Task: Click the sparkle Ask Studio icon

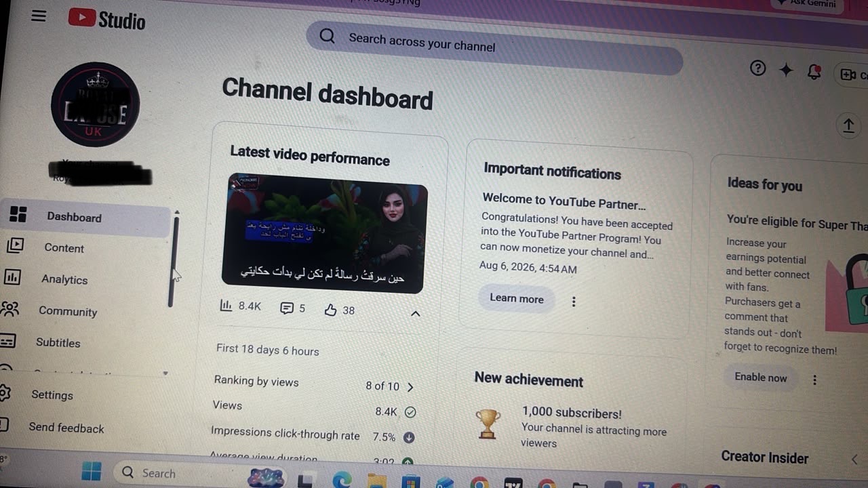Action: (786, 70)
